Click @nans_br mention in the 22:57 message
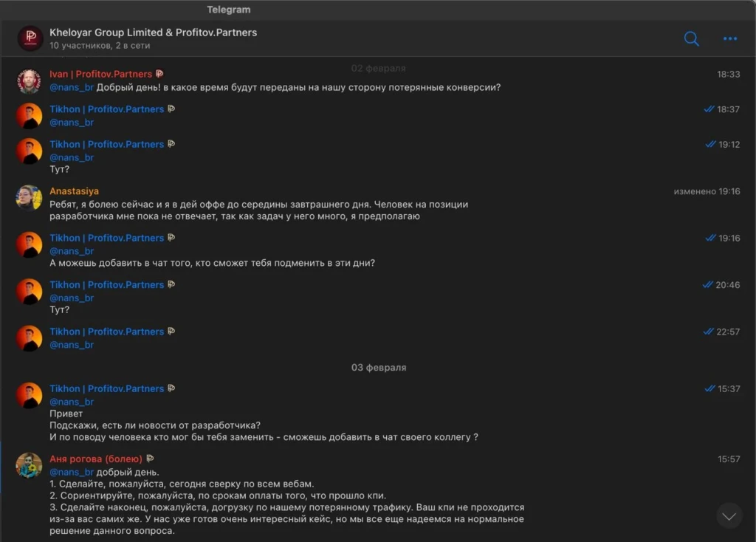 [72, 345]
